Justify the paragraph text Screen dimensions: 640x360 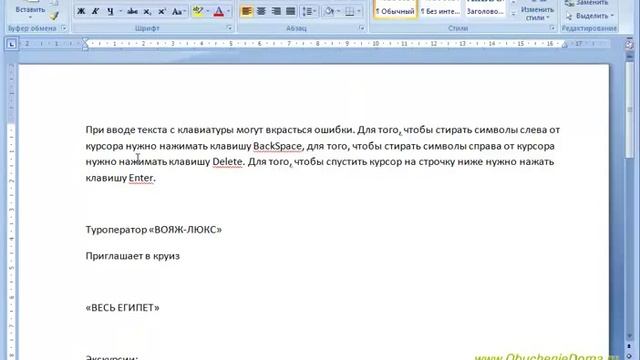(x=291, y=11)
